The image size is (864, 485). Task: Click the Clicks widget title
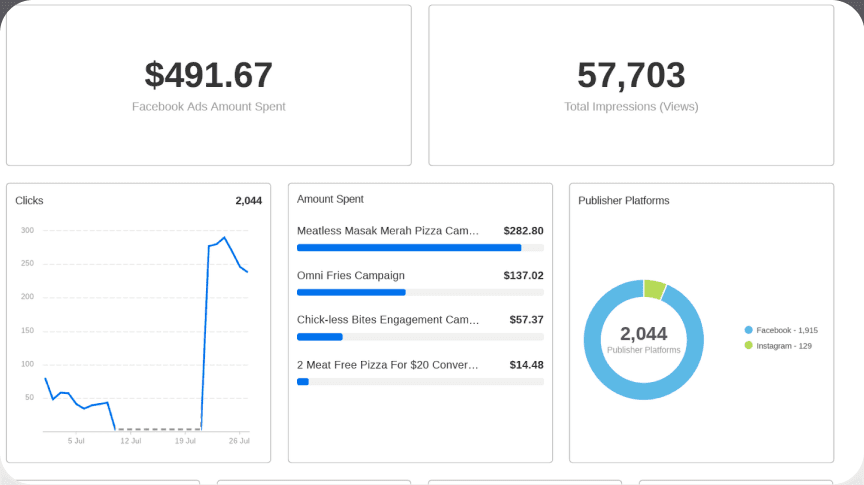pos(29,201)
